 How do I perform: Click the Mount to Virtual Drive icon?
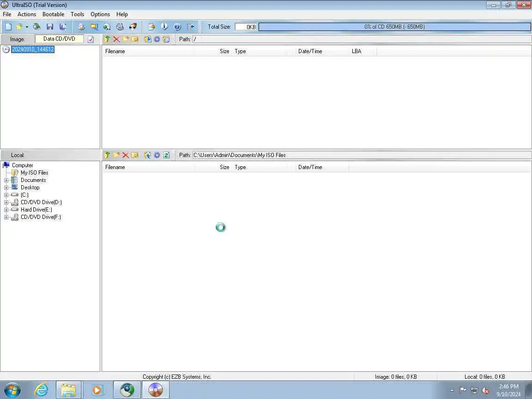pyautogui.click(x=120, y=27)
